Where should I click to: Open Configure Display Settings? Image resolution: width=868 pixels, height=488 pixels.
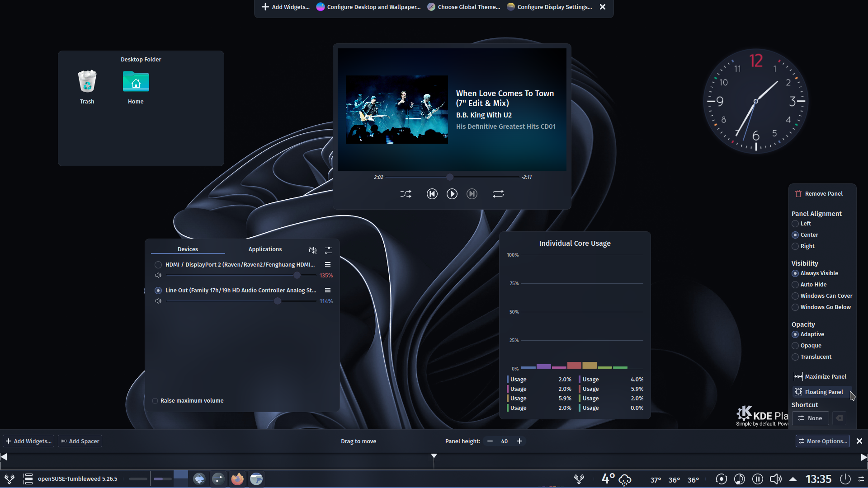(x=550, y=7)
